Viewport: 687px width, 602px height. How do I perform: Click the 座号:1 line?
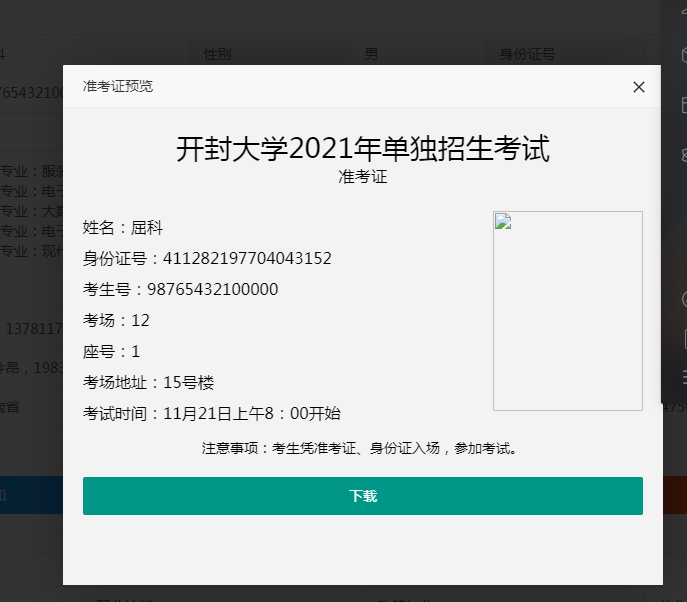pyautogui.click(x=111, y=352)
